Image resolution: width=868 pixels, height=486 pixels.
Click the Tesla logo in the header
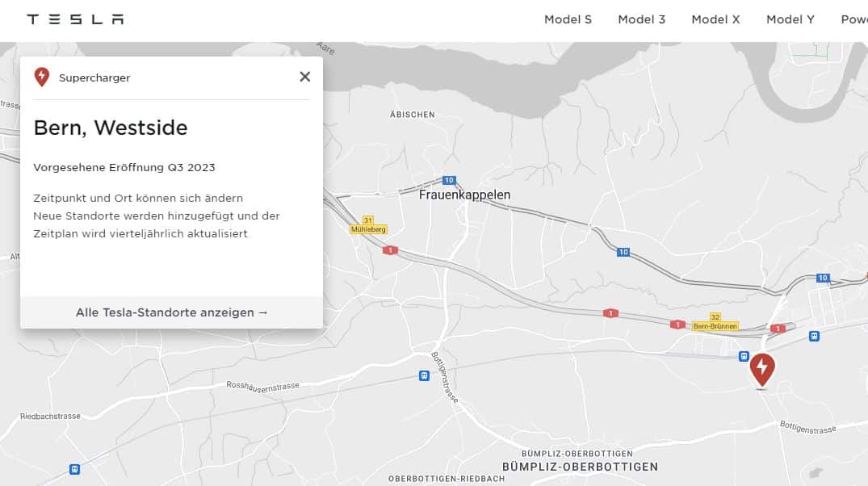click(x=75, y=18)
